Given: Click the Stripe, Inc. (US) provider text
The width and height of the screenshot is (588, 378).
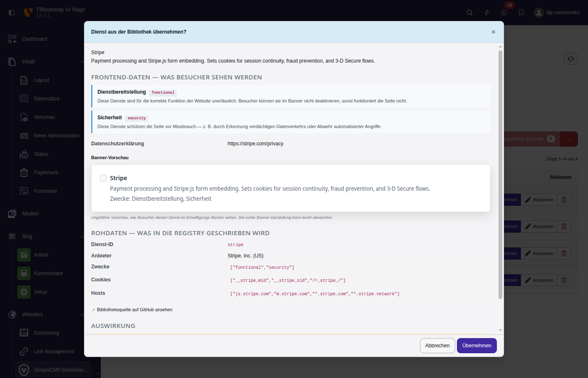Looking at the screenshot, I should click(245, 256).
